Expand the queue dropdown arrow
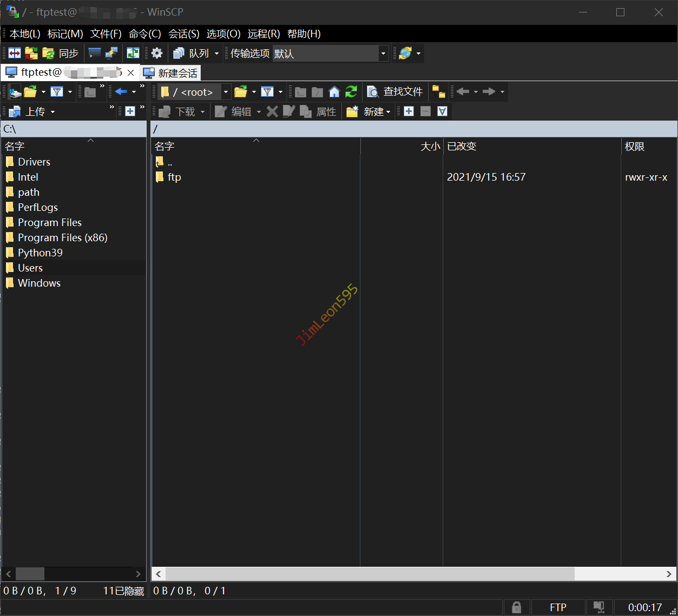 (216, 54)
